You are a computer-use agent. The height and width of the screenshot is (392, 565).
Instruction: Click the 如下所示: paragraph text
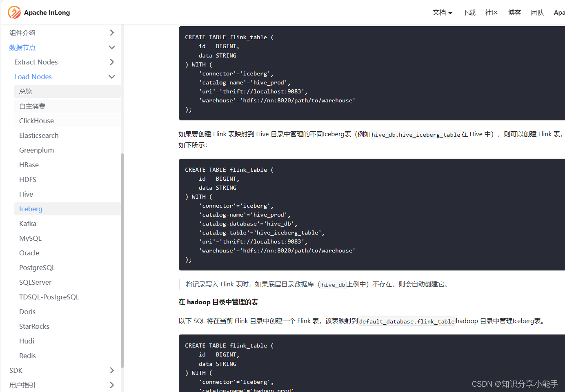click(x=193, y=145)
